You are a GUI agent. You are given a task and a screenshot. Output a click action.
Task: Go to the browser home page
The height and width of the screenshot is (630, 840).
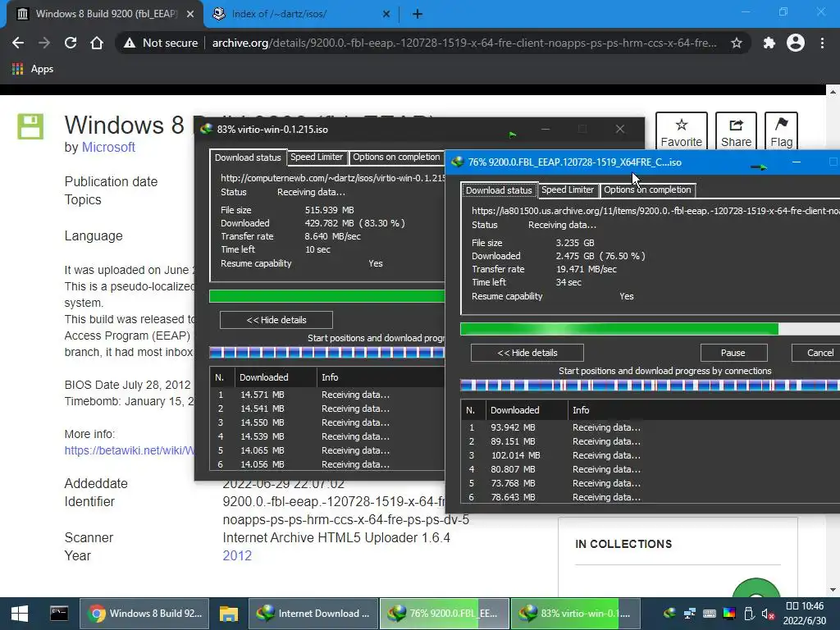point(97,43)
